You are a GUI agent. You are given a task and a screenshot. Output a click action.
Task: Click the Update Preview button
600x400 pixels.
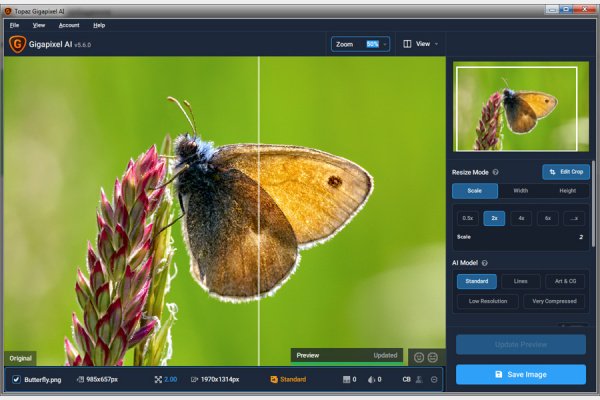point(521,344)
